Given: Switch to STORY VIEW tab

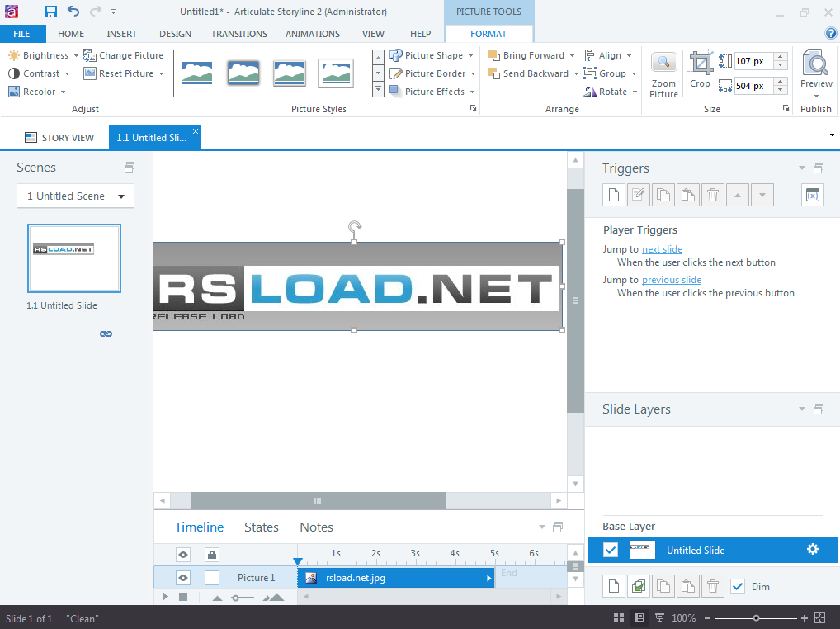Looking at the screenshot, I should point(59,138).
